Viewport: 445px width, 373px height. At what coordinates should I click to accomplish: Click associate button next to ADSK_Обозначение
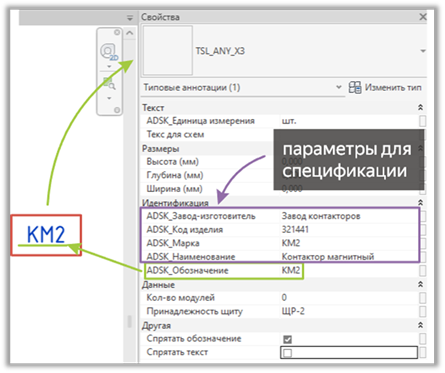pos(422,270)
